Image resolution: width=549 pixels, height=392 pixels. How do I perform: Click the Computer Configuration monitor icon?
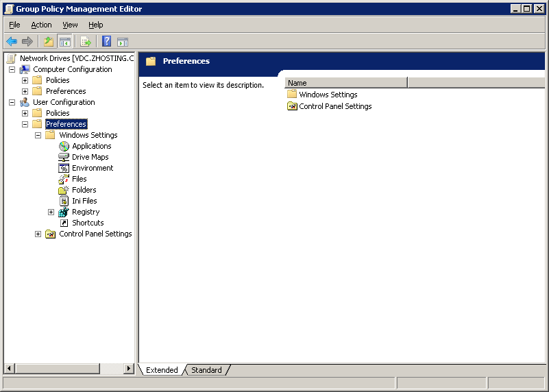25,69
